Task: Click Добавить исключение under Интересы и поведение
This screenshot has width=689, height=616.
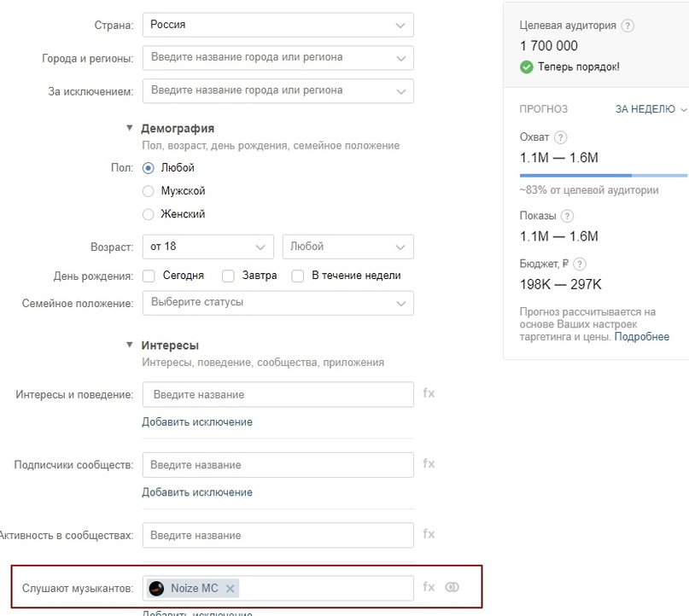Action: [x=197, y=421]
